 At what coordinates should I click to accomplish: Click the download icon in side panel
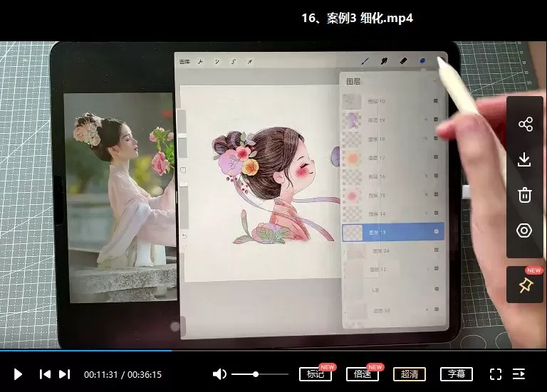tap(524, 160)
